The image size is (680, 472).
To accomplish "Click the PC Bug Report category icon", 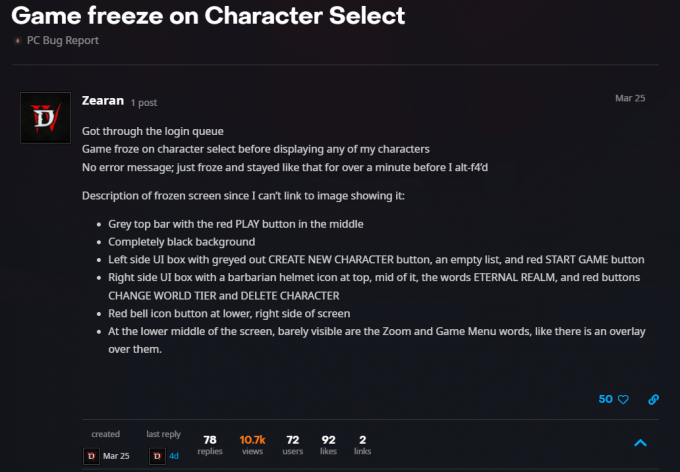I will [17, 41].
